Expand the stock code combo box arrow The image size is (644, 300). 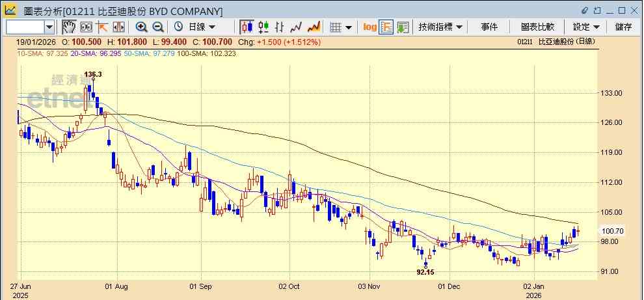point(49,27)
